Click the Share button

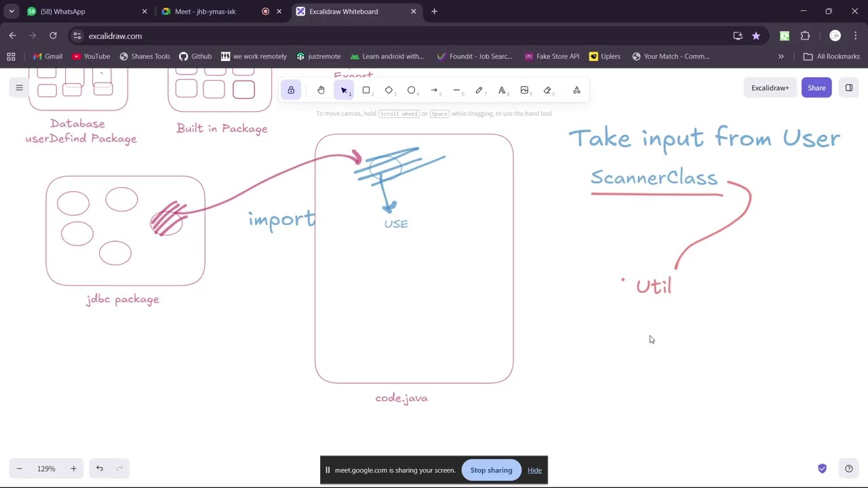coord(816,87)
